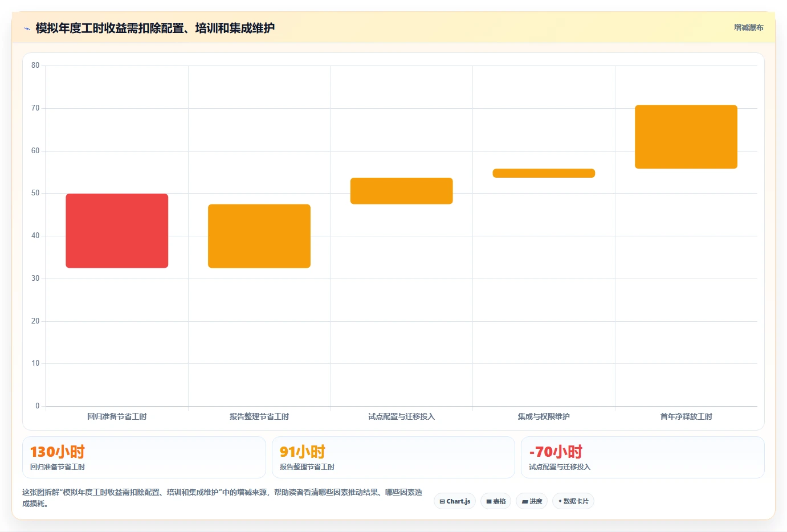Click x-axis label 试点配置与迁移投入
The image size is (787, 532).
click(x=402, y=416)
